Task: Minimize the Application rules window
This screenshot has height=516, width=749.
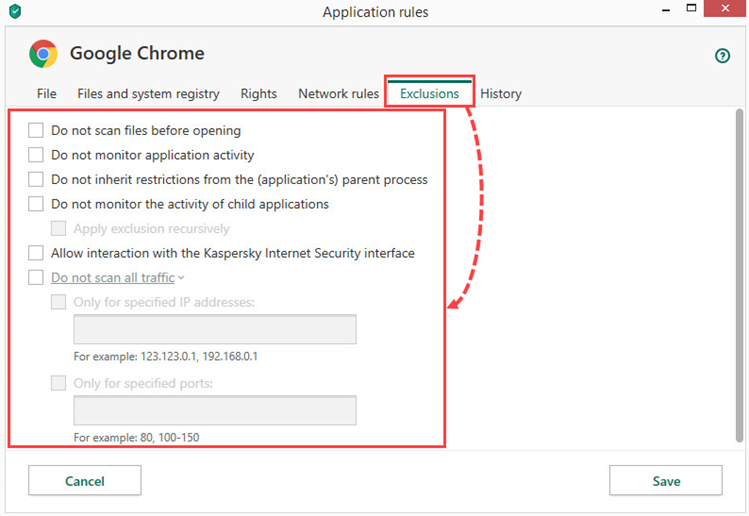Action: [x=666, y=11]
